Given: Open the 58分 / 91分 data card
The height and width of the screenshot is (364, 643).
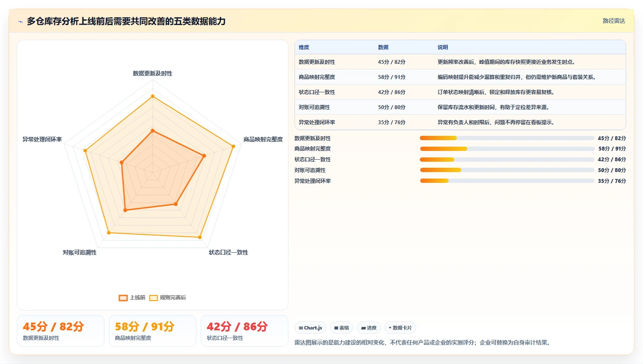Looking at the screenshot, I should 152,331.
